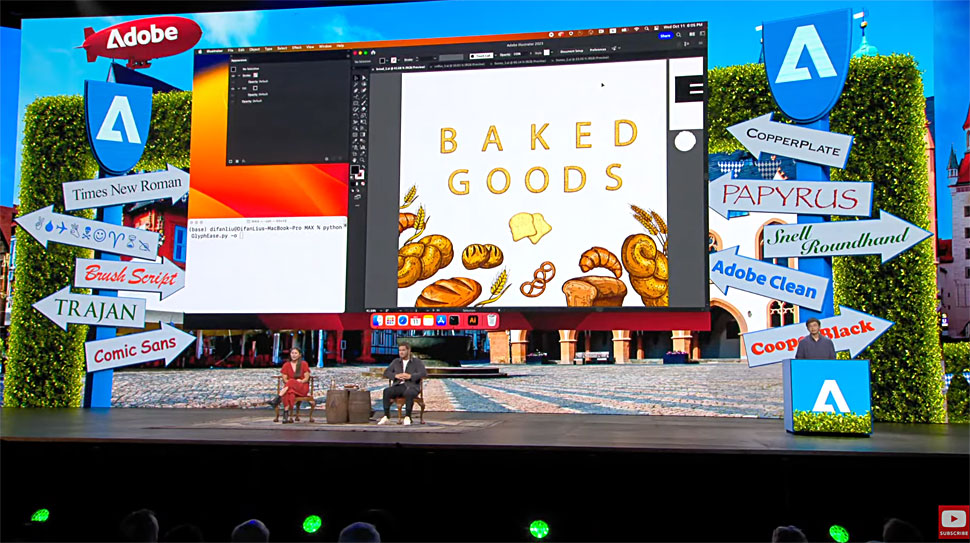
Task: Click the Fill swatch in the toolbar
Action: click(354, 169)
